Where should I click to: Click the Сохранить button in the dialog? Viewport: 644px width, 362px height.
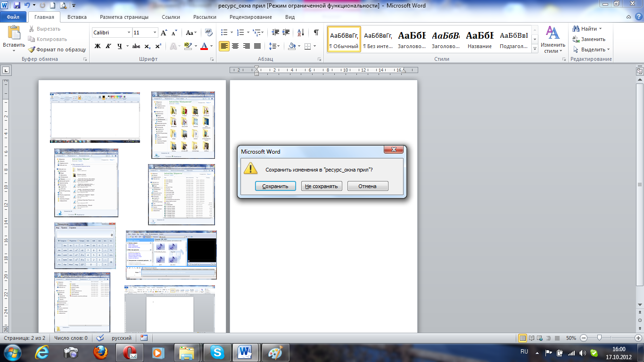(x=275, y=186)
